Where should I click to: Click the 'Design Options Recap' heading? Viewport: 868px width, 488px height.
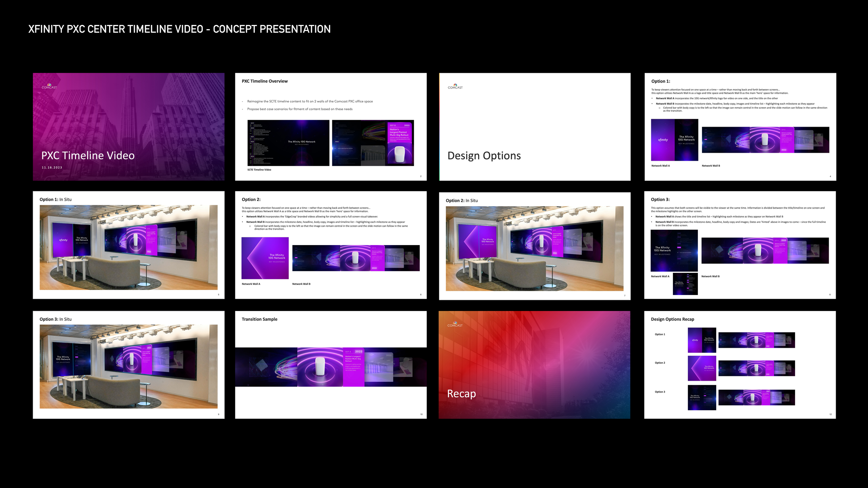point(673,319)
